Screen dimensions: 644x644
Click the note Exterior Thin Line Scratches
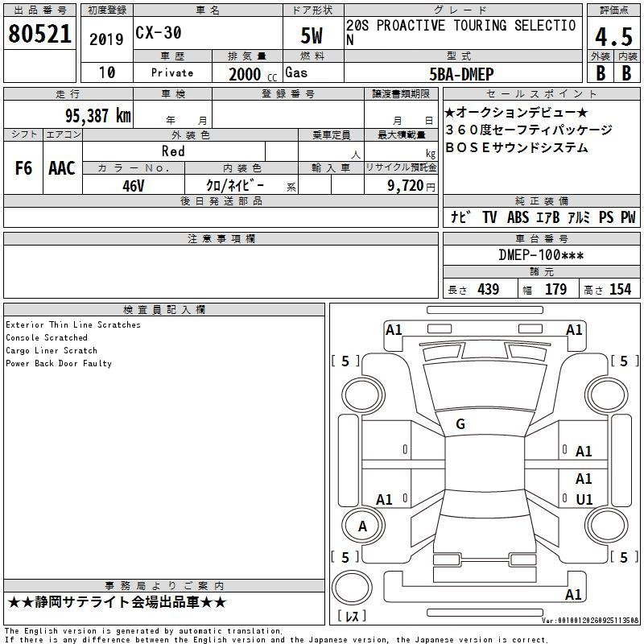[73, 324]
